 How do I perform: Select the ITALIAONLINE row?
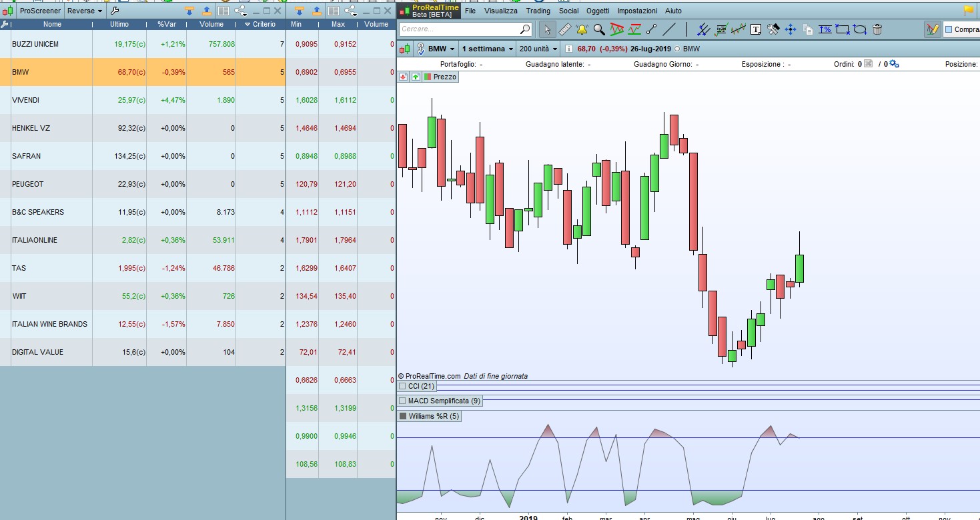(142, 240)
